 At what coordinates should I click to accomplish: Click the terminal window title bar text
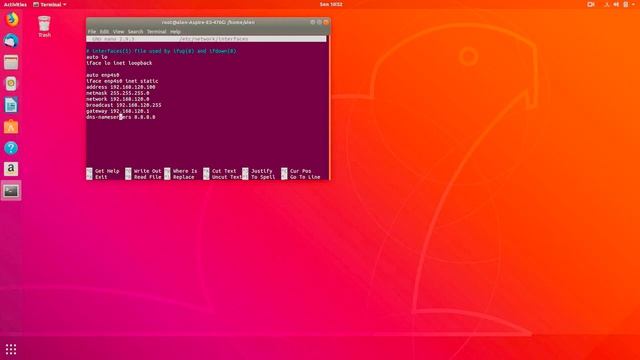(x=208, y=22)
